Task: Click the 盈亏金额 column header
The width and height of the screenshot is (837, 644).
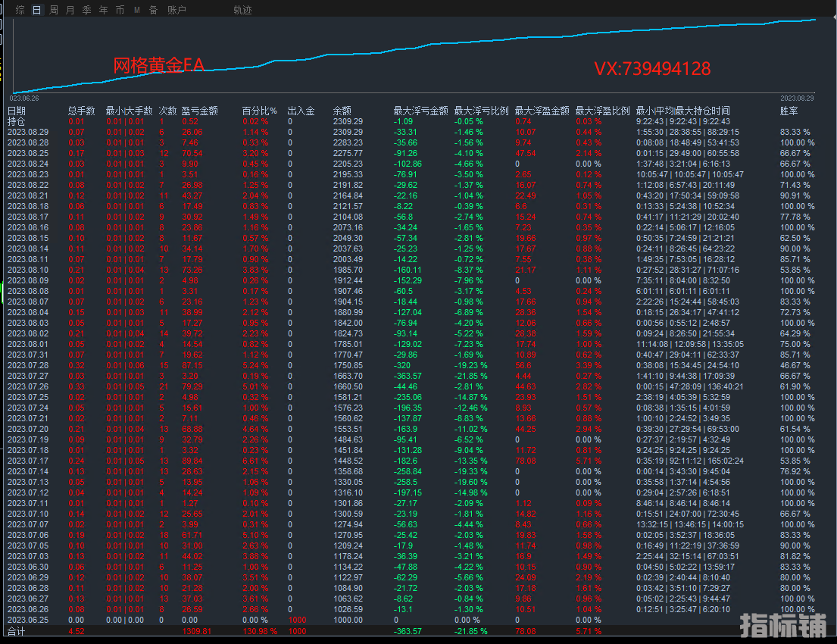Action: [x=200, y=111]
